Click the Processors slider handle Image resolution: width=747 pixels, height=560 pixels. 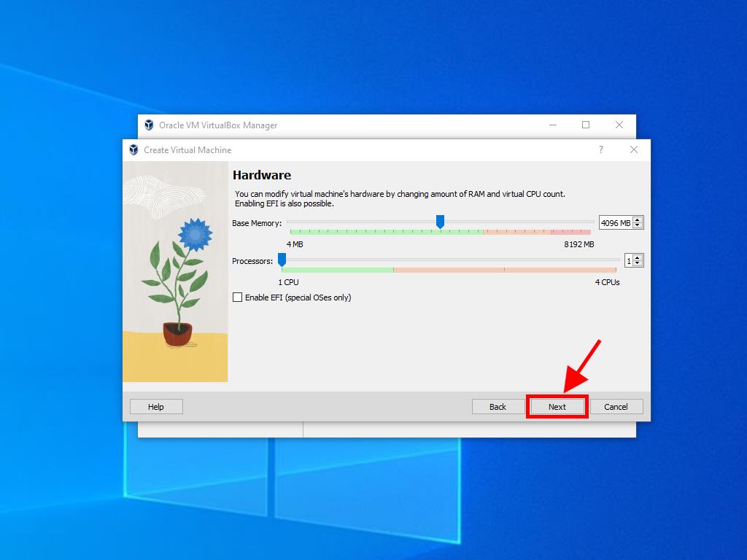tap(282, 260)
